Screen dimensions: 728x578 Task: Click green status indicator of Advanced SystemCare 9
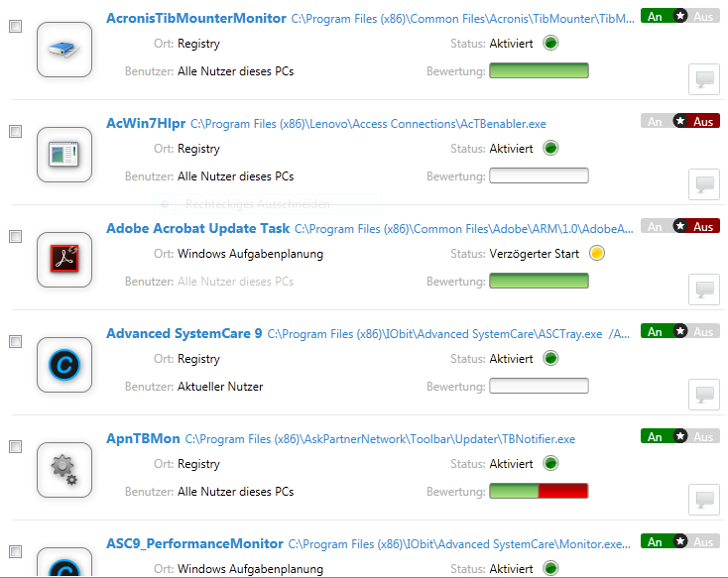pos(550,359)
